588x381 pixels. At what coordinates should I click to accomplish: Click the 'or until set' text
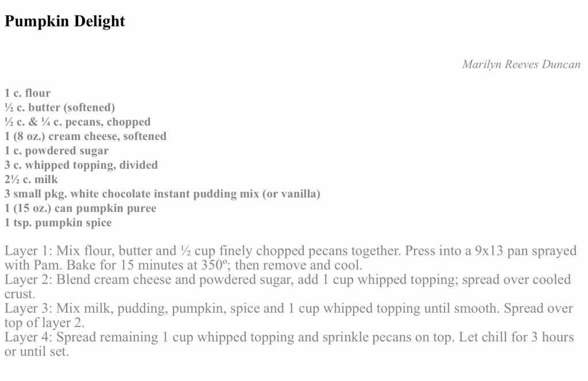(37, 352)
